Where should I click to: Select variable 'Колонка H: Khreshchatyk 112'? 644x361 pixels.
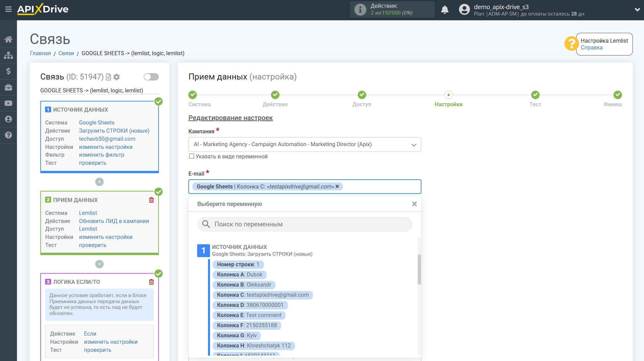(x=254, y=346)
